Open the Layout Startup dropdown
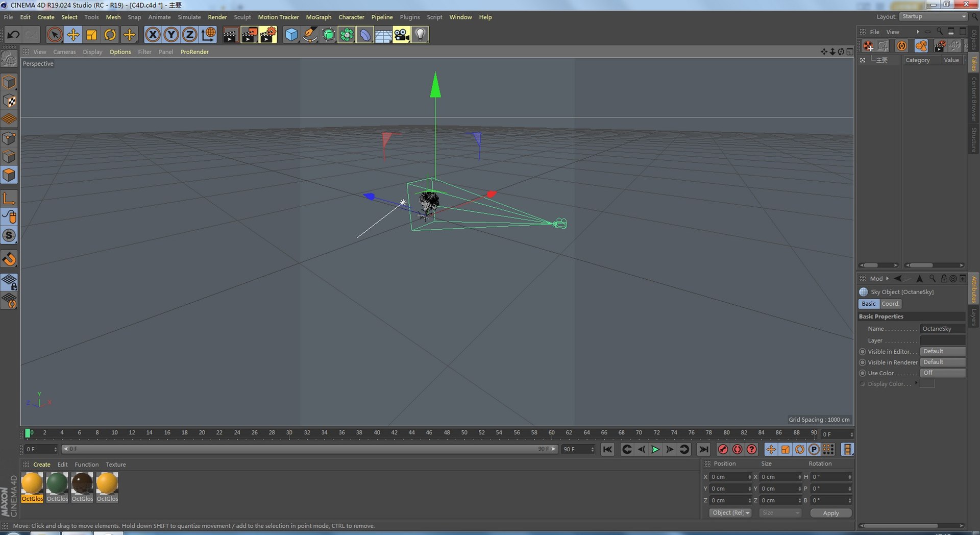980x535 pixels. tap(933, 16)
